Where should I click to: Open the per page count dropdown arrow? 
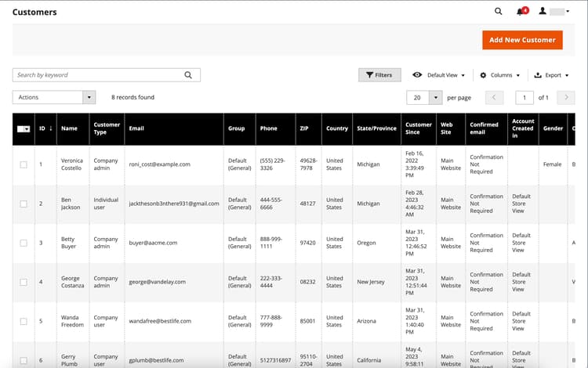tap(436, 98)
